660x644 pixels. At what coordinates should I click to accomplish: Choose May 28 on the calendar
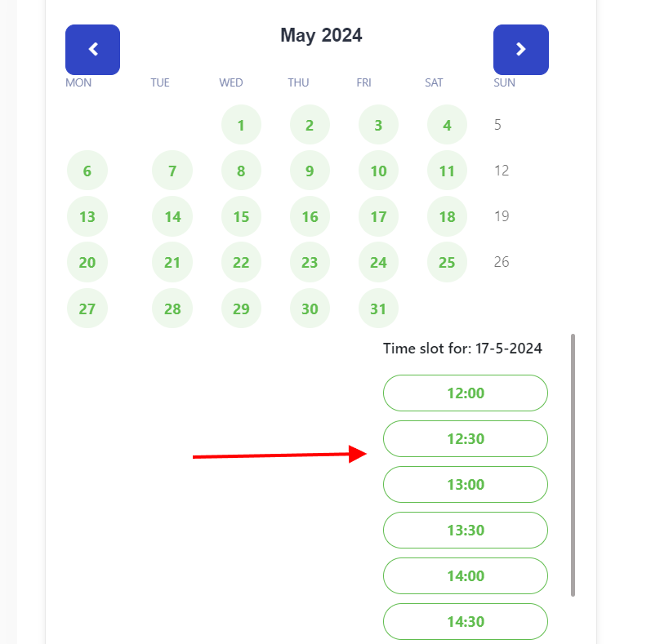[172, 309]
